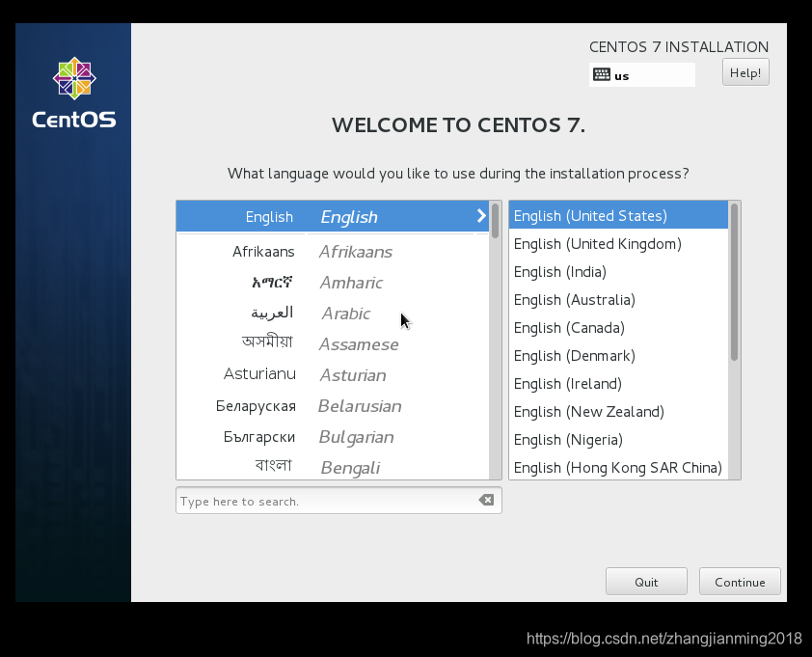Choose English (Ireland) locale
This screenshot has width=812, height=657.
(x=618, y=383)
